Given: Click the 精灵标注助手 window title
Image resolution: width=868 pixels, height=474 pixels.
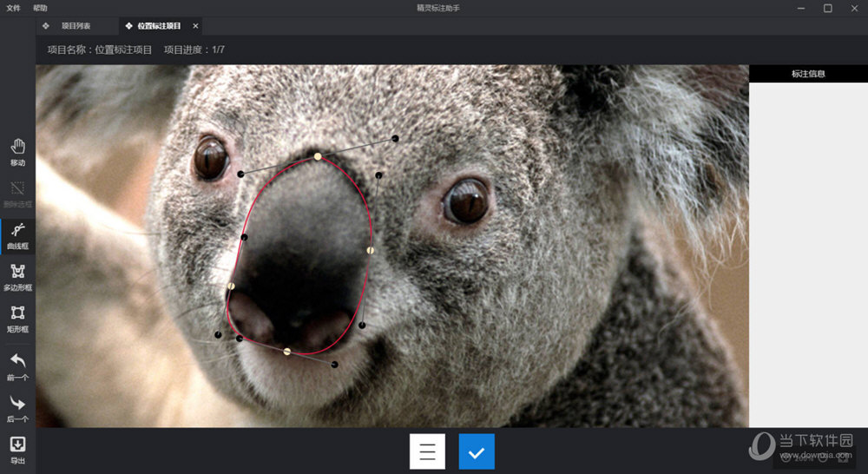Looking at the screenshot, I should coord(438,9).
